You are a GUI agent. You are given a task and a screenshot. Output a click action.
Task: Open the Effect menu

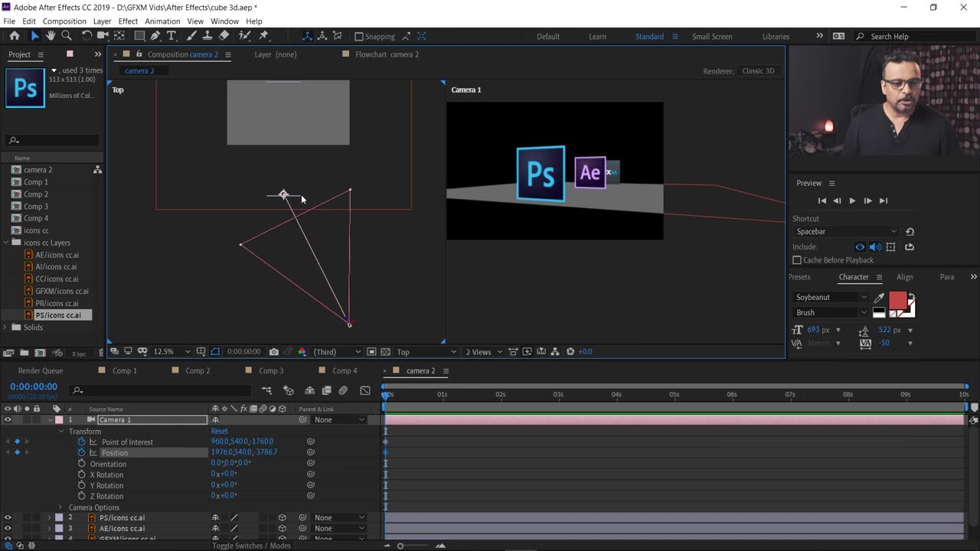pos(128,21)
